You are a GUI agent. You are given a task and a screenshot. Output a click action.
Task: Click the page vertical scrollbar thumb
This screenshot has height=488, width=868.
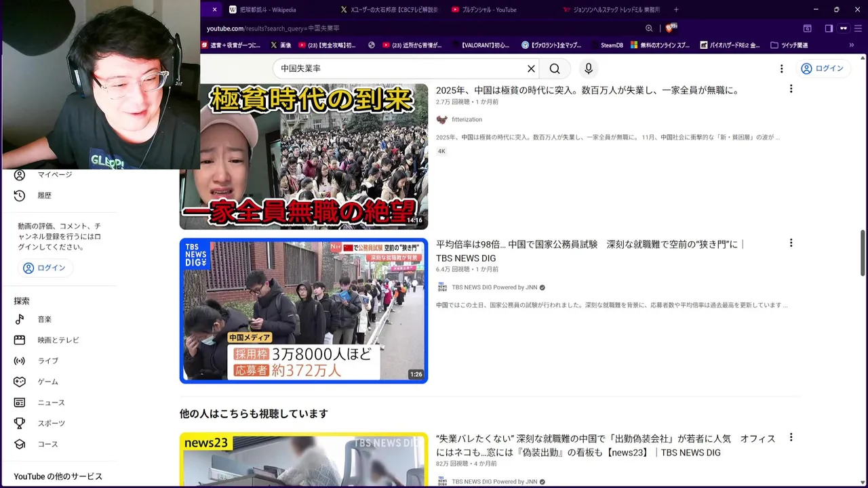tap(863, 253)
